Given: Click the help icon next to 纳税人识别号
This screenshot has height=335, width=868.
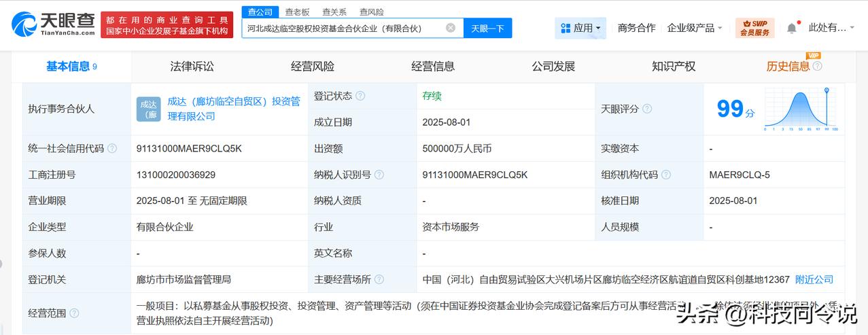Looking at the screenshot, I should pyautogui.click(x=379, y=175).
